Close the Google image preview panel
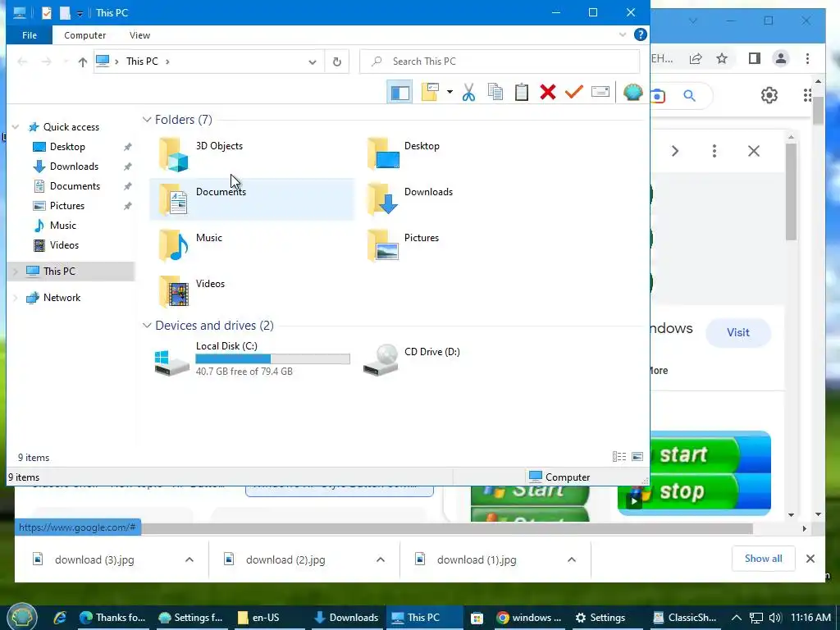Viewport: 840px width, 630px height. pyautogui.click(x=754, y=151)
